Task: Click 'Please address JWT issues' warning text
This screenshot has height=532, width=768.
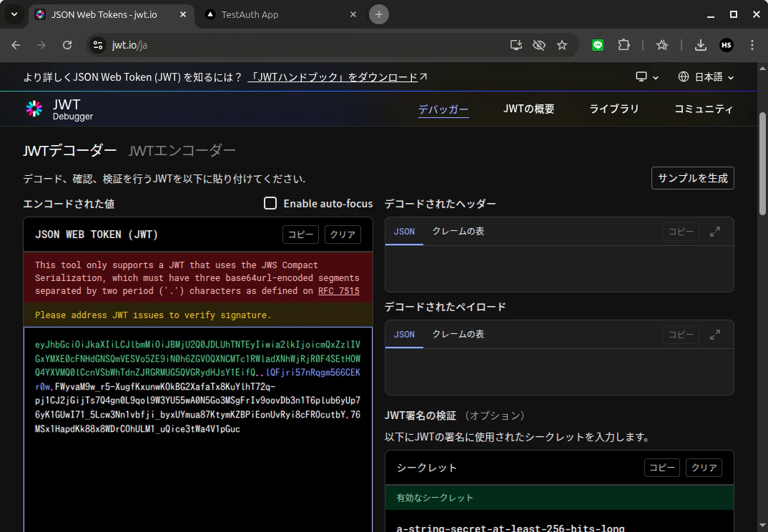Action: coord(153,315)
